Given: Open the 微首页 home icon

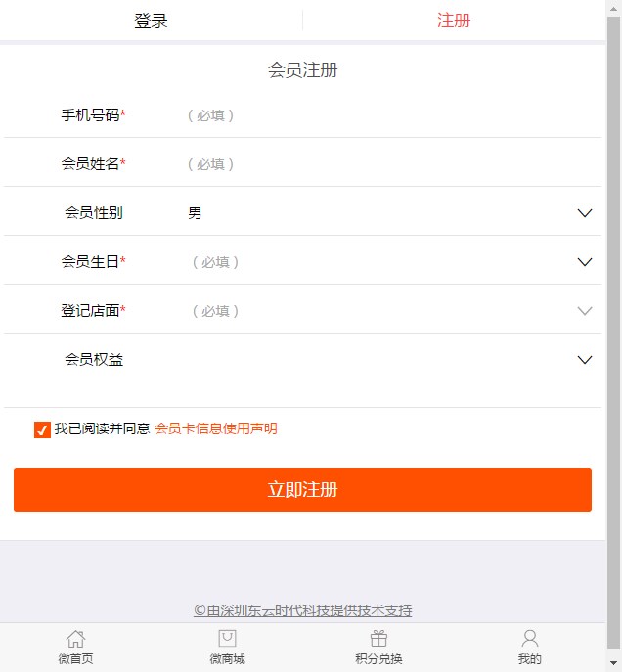Looking at the screenshot, I should (x=76, y=639).
